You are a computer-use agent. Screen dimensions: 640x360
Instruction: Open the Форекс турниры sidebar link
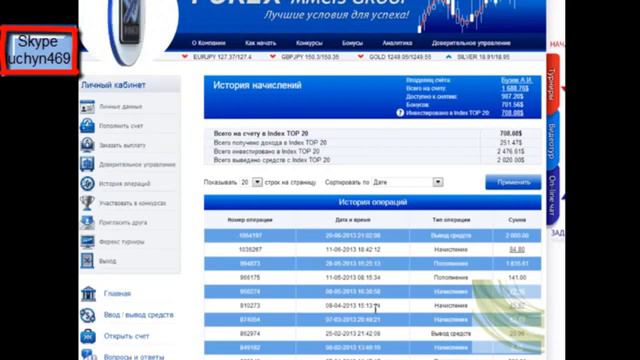122,242
